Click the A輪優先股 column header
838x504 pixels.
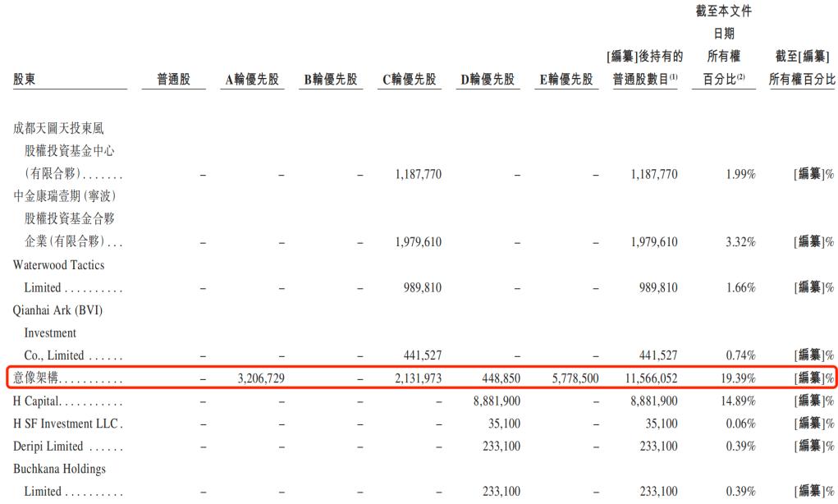coord(252,80)
